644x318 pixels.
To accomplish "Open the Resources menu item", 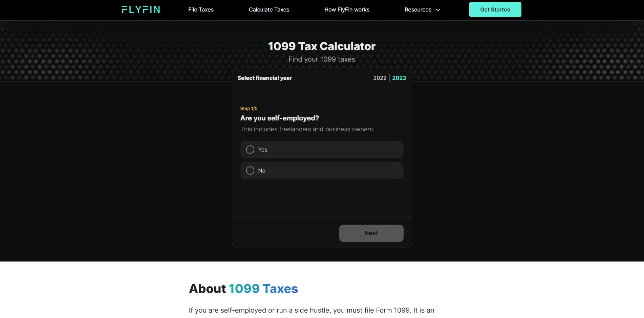I will point(418,9).
